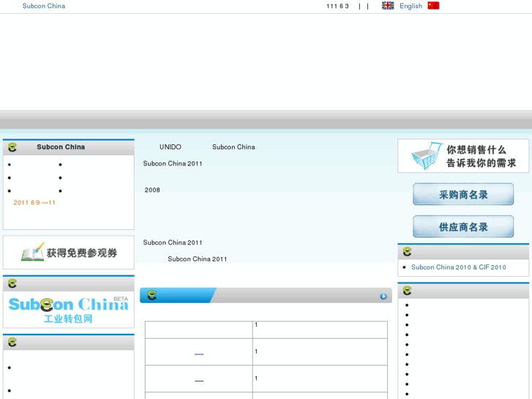The width and height of the screenshot is (532, 399).
Task: Click the Subcon China sidebar heading
Action: [61, 147]
